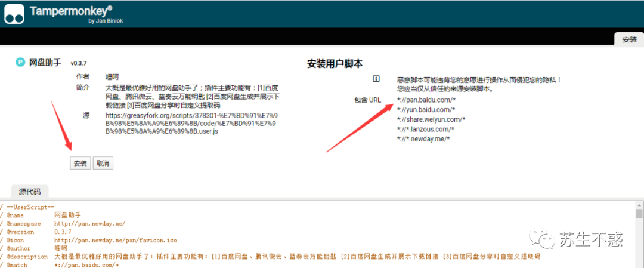Viewport: 644px width, 268px height.
Task: Click the *://yun.baidu.com/* include URL
Action: point(426,109)
